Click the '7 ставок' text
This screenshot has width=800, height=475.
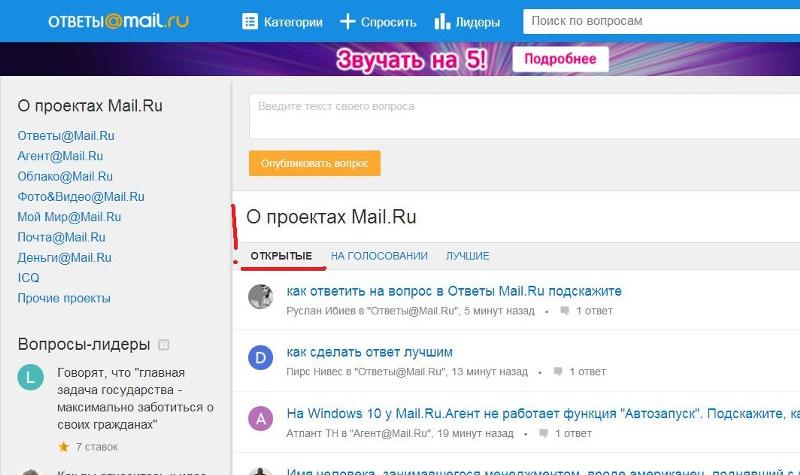coord(97,447)
